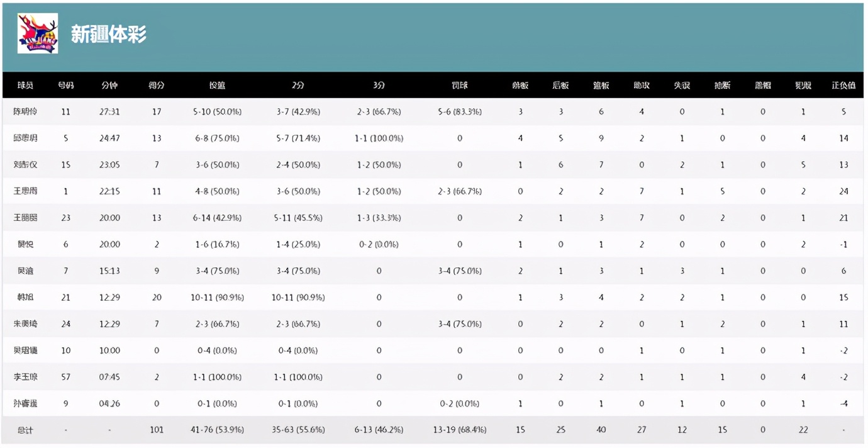
Task: Click the 总计 totals row label
Action: (25, 430)
